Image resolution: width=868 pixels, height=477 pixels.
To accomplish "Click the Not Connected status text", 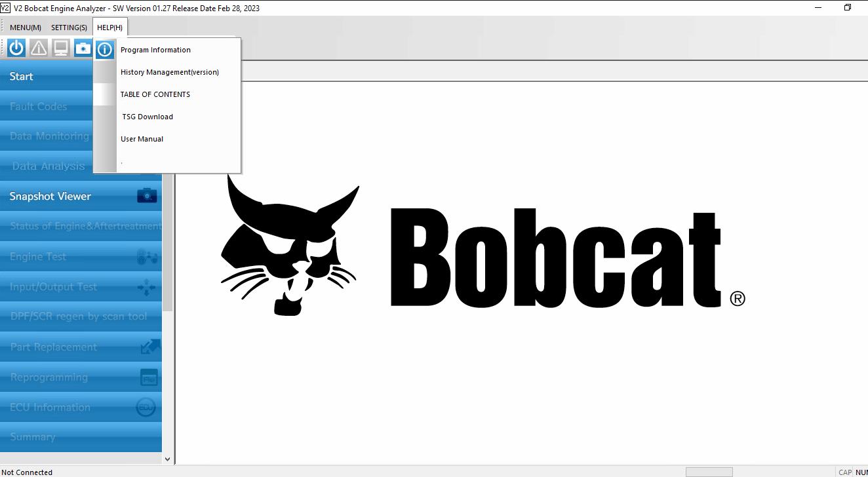I will pos(27,472).
